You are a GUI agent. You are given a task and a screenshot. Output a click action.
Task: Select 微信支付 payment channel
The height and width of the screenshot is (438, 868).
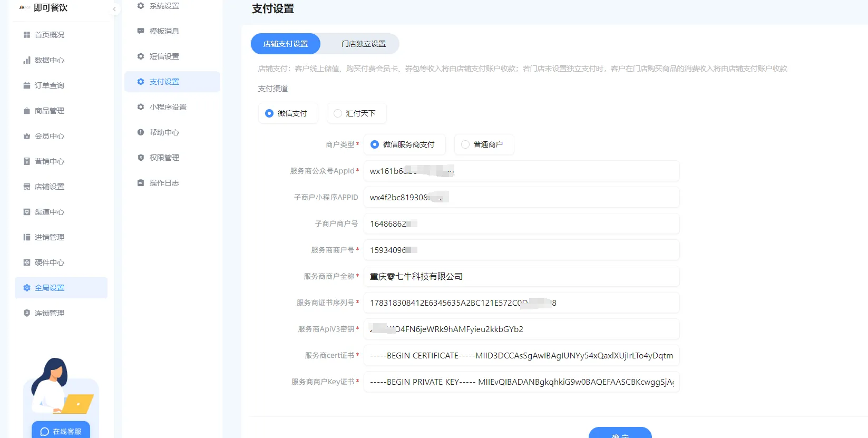(x=288, y=113)
